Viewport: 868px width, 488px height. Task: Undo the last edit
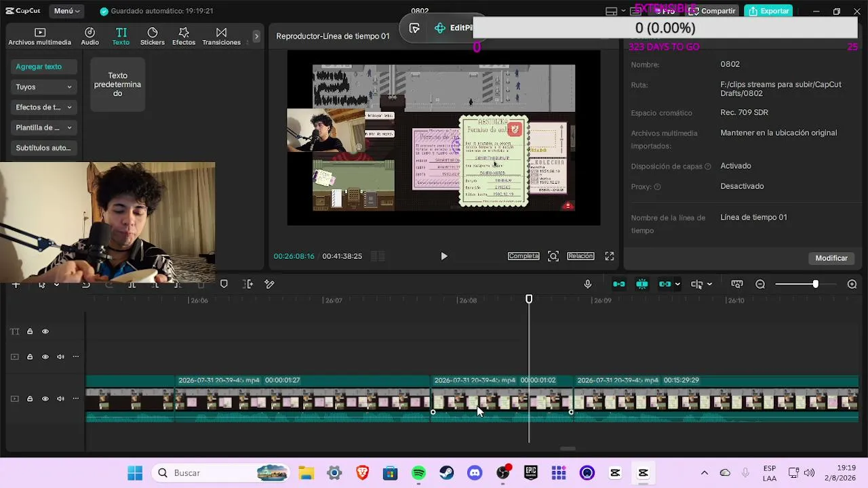[86, 285]
